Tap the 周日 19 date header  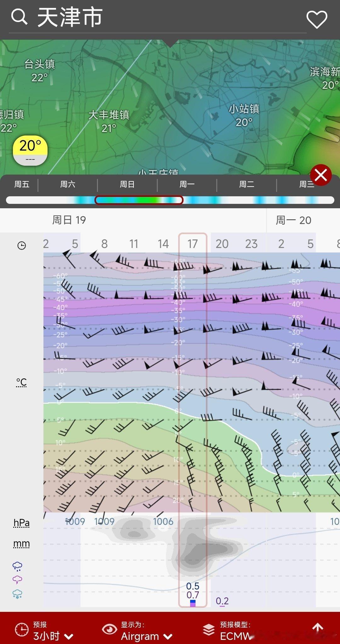tap(69, 220)
